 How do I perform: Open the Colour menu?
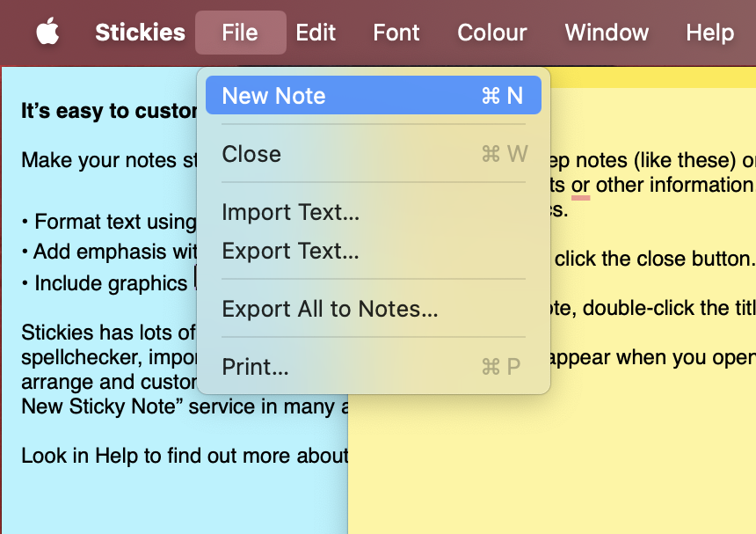point(491,33)
